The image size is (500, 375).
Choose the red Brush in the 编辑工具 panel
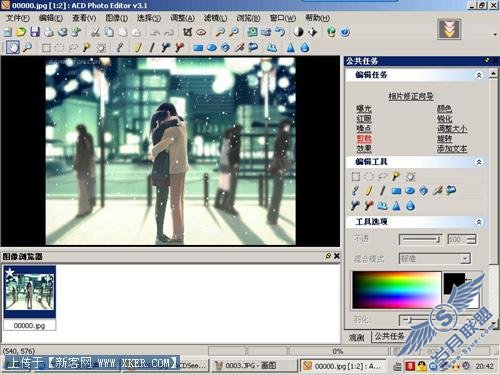point(369,206)
